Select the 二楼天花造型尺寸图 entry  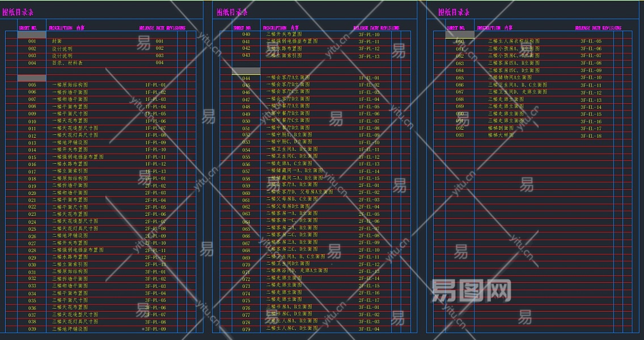click(x=75, y=222)
